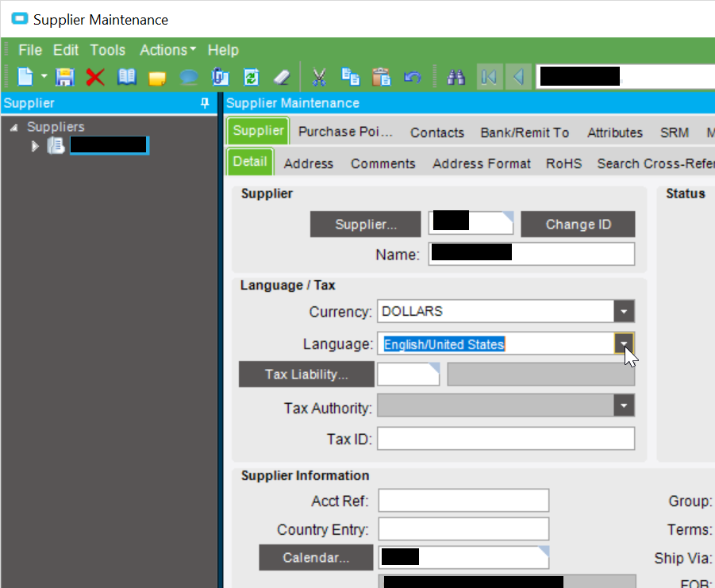Click the clipboard Paste icon
The width and height of the screenshot is (715, 588).
(x=381, y=77)
